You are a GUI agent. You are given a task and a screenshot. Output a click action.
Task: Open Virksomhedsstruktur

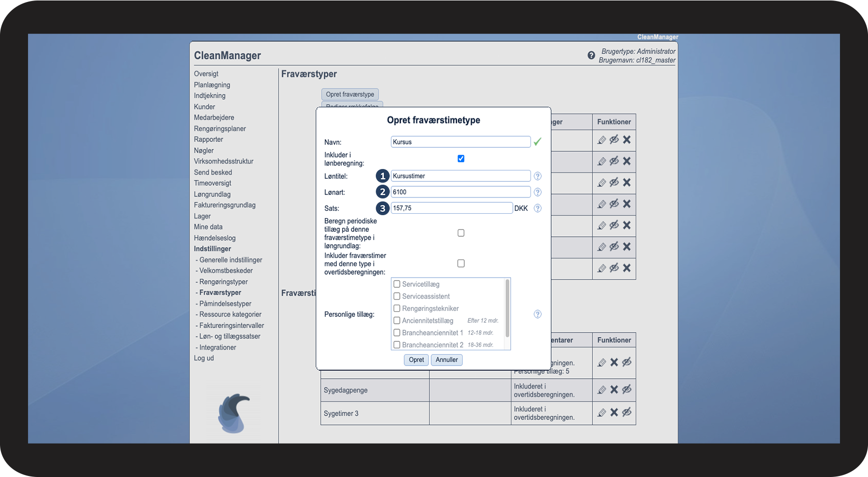[224, 161]
